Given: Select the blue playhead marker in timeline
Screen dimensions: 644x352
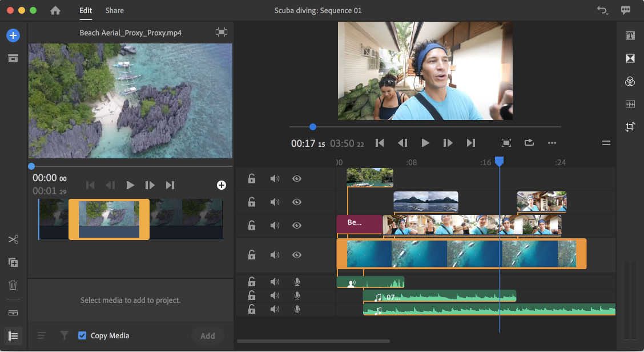Looking at the screenshot, I should tap(499, 162).
